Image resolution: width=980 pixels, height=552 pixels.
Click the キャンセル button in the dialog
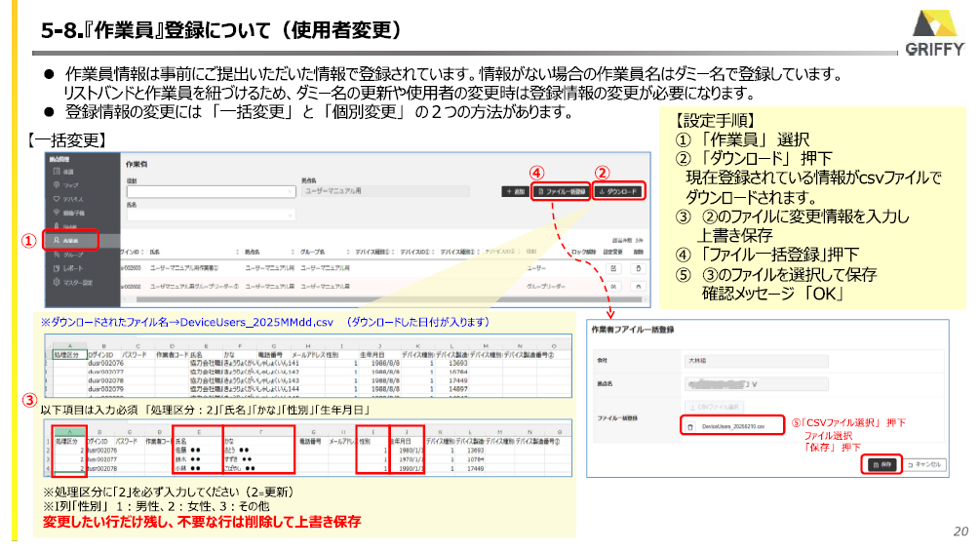(924, 464)
